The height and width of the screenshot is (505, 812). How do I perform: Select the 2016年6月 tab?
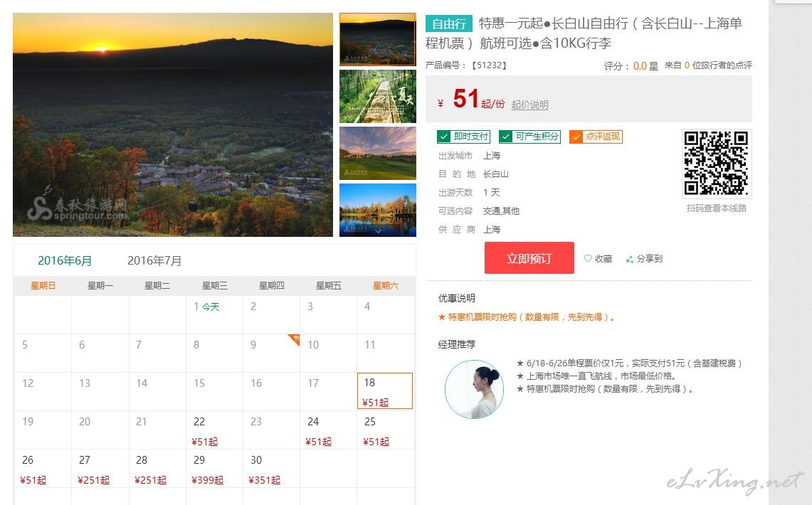pyautogui.click(x=65, y=261)
